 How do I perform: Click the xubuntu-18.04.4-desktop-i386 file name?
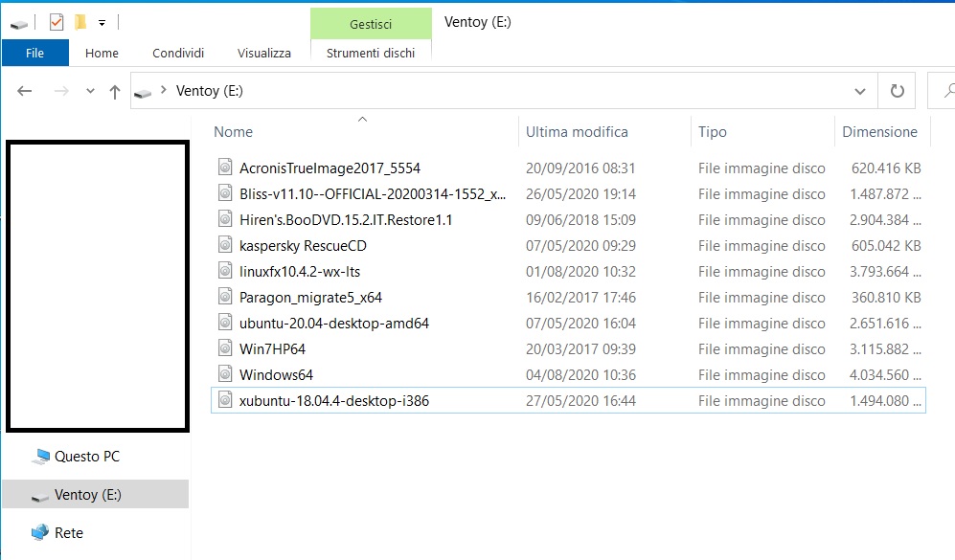pos(333,401)
